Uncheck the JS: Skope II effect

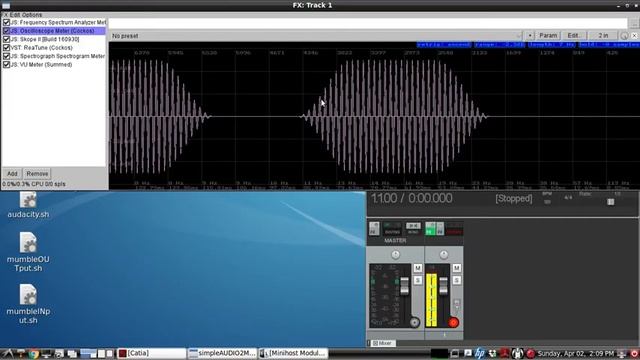pyautogui.click(x=6, y=39)
